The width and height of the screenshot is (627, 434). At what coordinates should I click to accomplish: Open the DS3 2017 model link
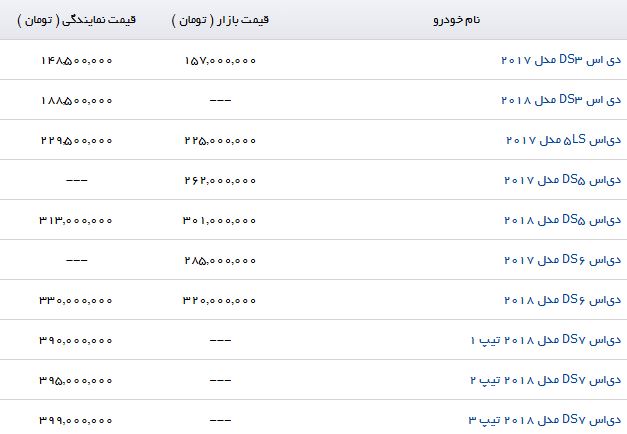pos(561,60)
